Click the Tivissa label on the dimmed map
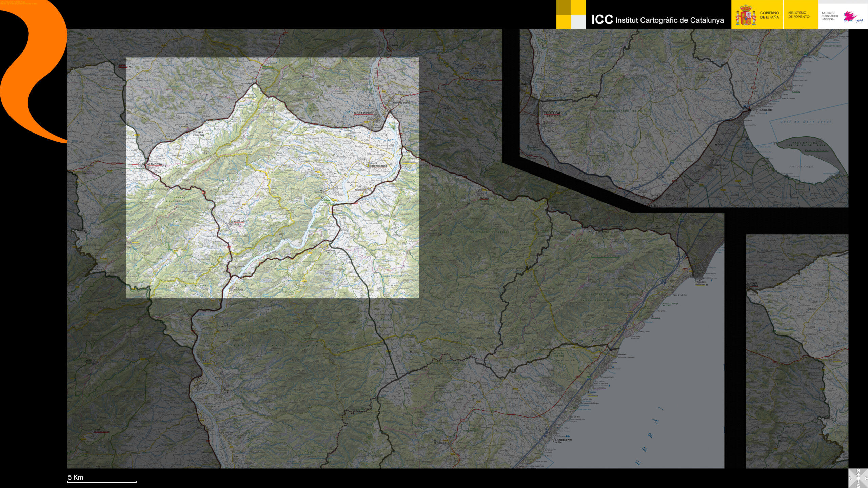The image size is (868, 488). (x=484, y=198)
